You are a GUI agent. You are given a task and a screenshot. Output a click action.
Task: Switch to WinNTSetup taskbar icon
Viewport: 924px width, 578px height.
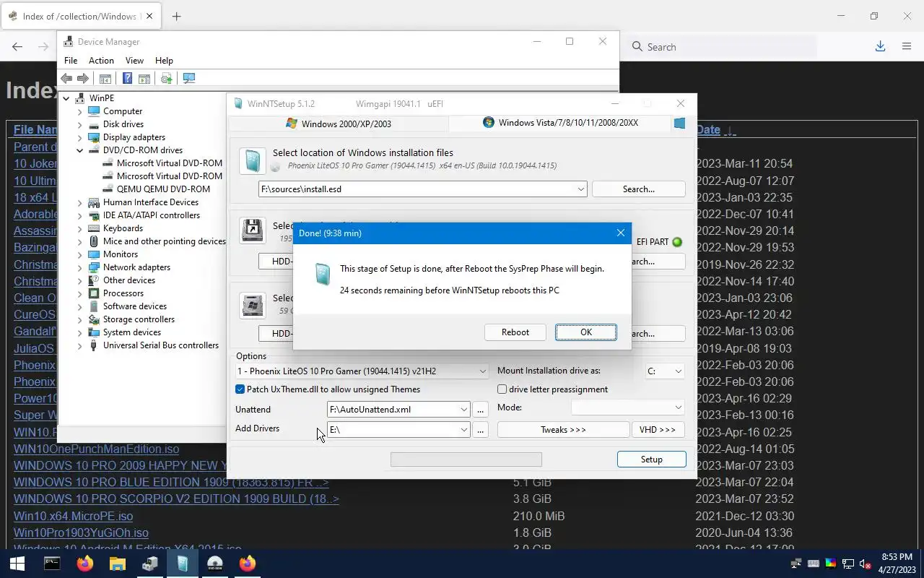(183, 564)
